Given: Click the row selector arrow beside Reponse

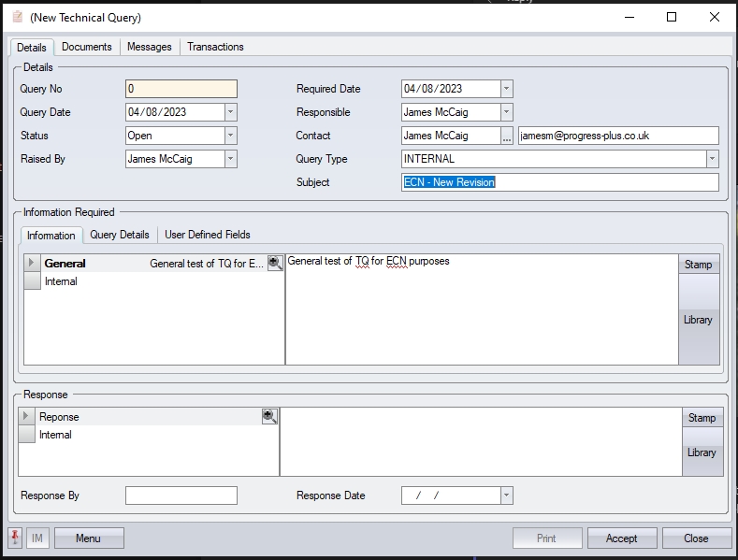Looking at the screenshot, I should pos(27,417).
